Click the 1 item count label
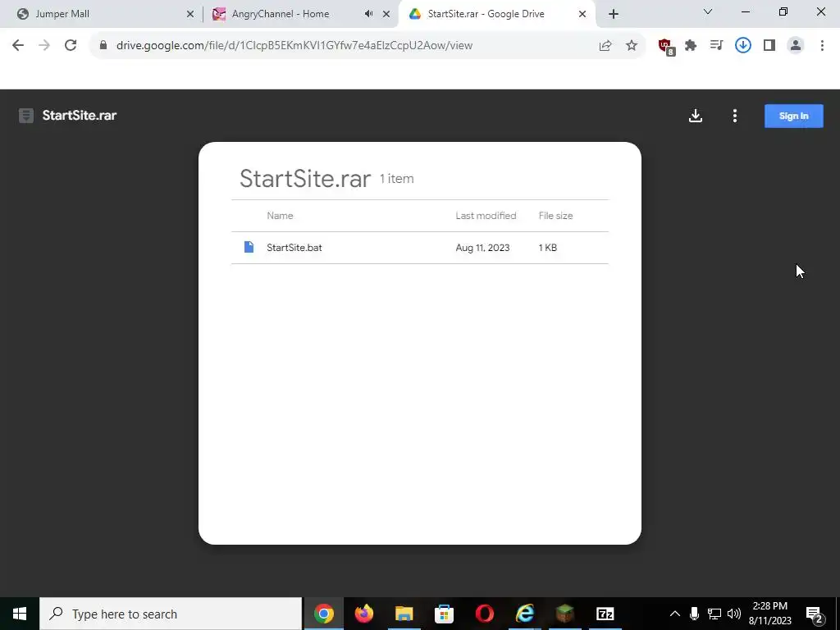Viewport: 840px width, 630px height. point(396,178)
